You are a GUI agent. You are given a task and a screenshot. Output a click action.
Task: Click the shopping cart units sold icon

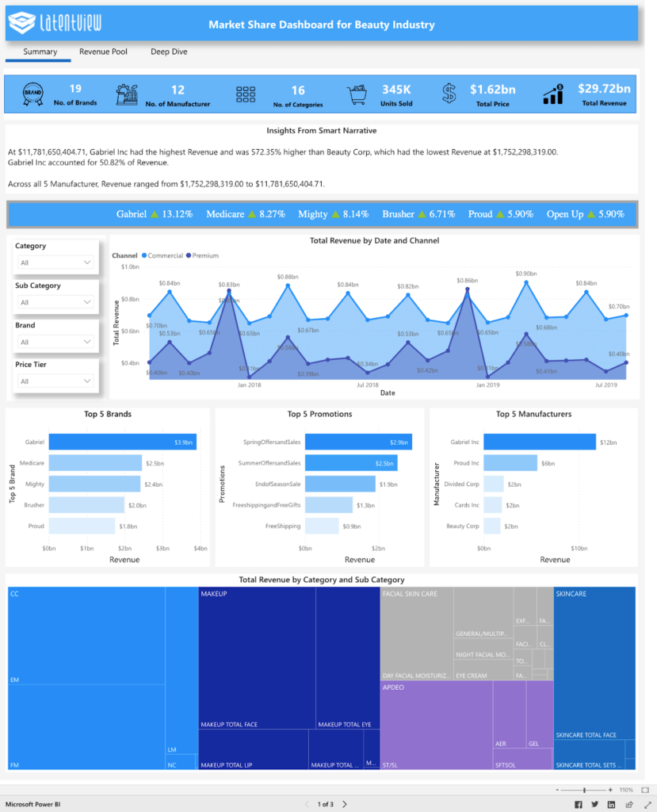(357, 95)
